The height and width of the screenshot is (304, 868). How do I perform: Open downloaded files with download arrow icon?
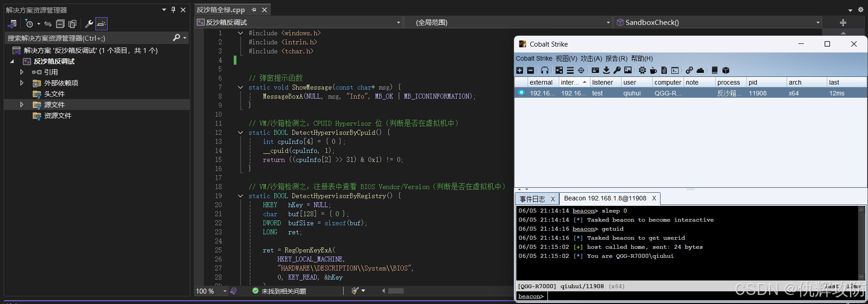(x=606, y=70)
